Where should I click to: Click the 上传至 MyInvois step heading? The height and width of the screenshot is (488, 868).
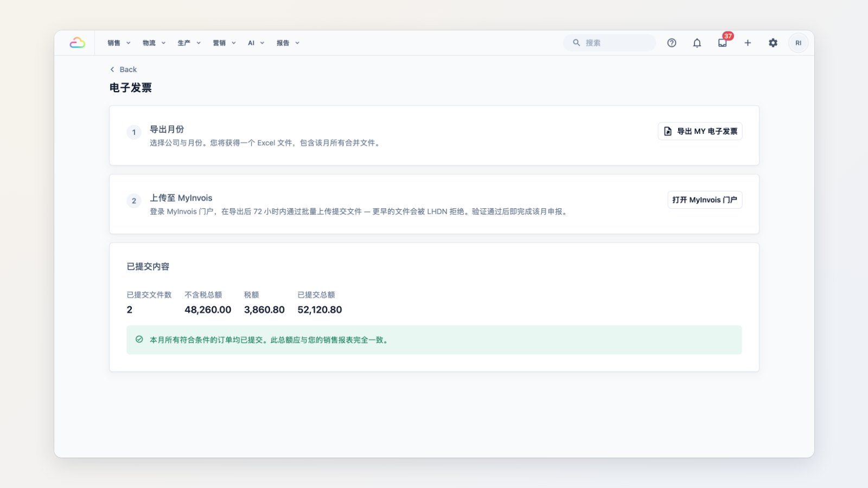pos(181,198)
